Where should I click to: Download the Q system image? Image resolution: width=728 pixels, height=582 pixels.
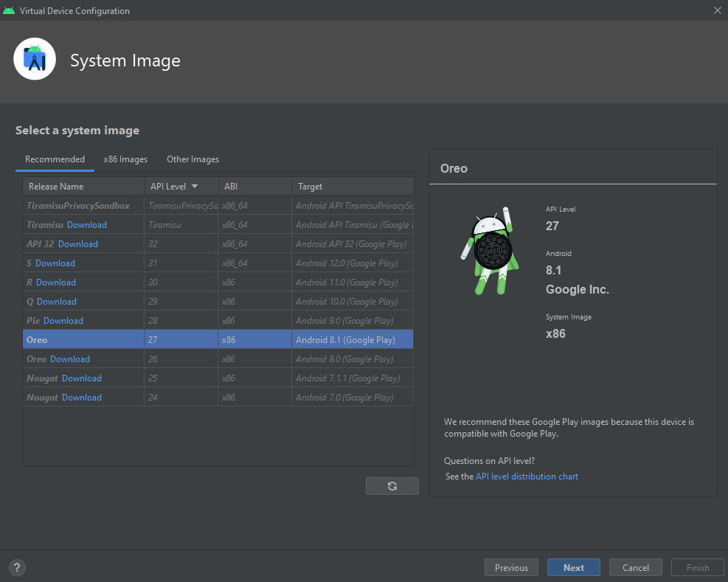pos(57,302)
